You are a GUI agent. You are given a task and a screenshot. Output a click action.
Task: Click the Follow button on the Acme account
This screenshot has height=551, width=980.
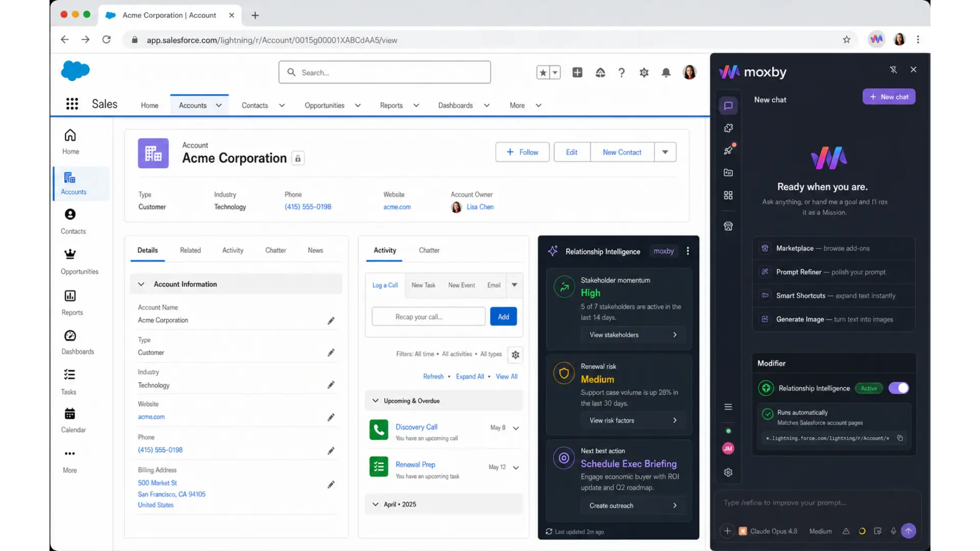point(522,152)
